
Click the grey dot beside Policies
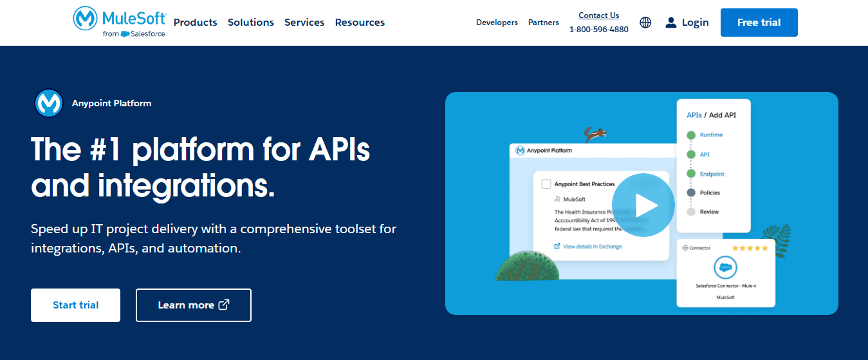tap(691, 193)
